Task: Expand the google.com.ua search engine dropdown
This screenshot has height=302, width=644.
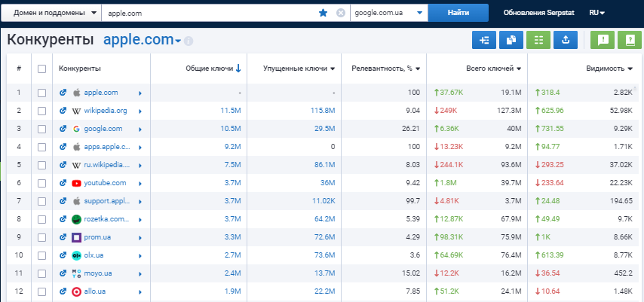Action: [388, 13]
